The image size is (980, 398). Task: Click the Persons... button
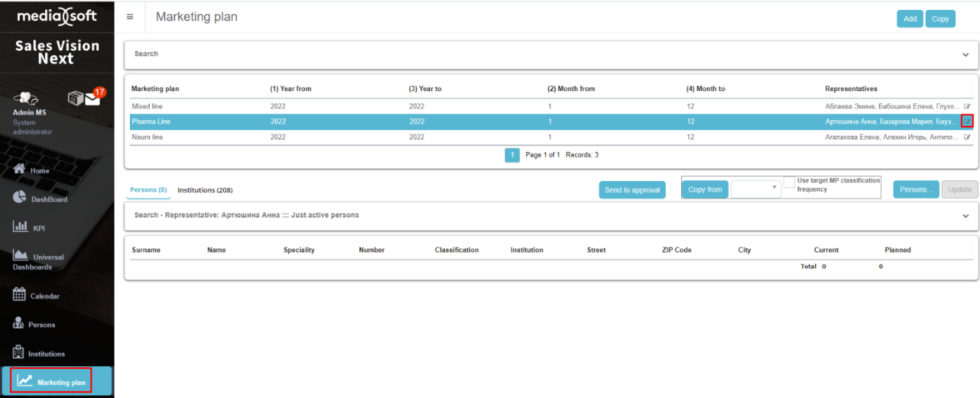916,189
